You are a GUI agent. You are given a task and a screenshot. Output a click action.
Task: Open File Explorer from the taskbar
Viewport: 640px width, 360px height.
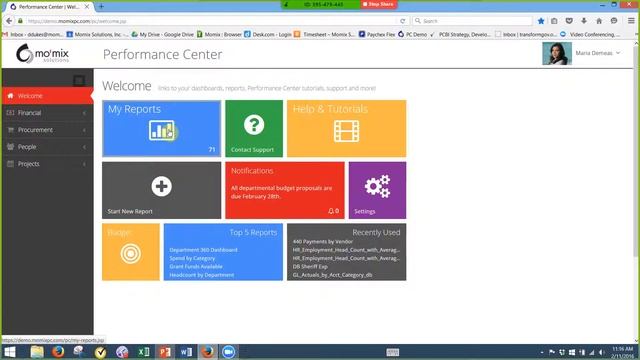37,352
